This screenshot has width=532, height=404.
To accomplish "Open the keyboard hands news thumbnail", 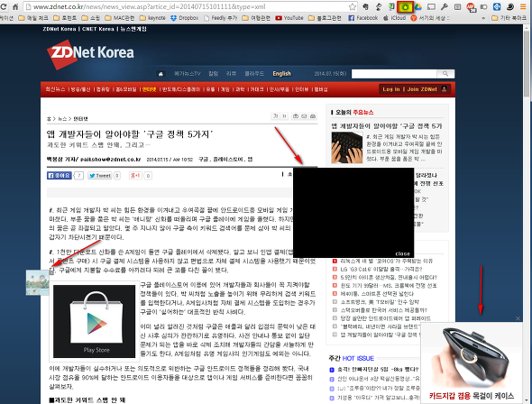I will coord(347,148).
